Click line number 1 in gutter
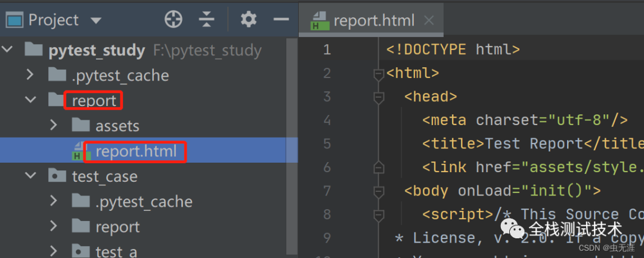 pos(327,50)
